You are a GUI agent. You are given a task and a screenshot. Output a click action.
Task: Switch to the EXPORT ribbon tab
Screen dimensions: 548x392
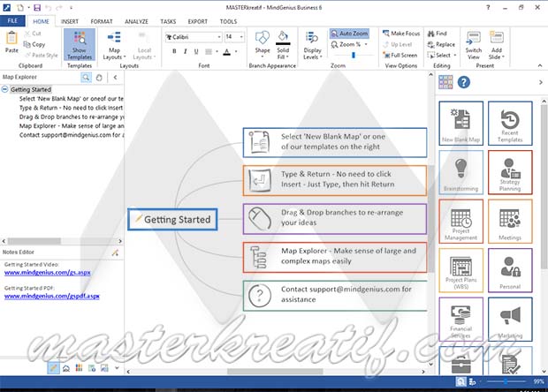tap(197, 21)
